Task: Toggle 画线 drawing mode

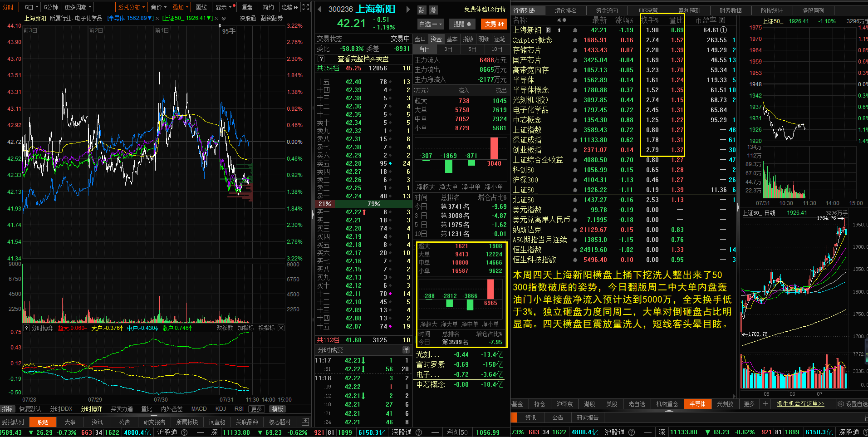Action: tap(201, 7)
